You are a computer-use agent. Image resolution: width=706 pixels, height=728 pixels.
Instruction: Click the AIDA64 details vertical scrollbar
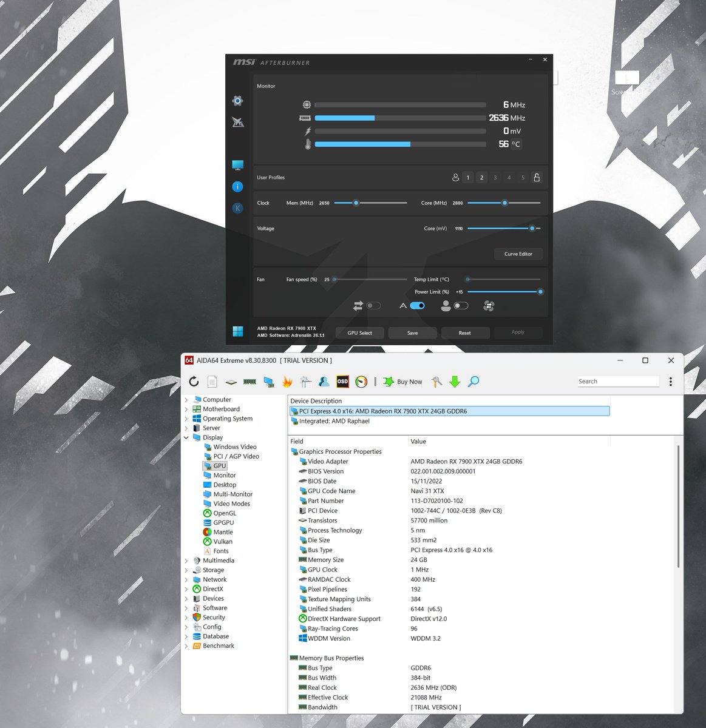(678, 507)
